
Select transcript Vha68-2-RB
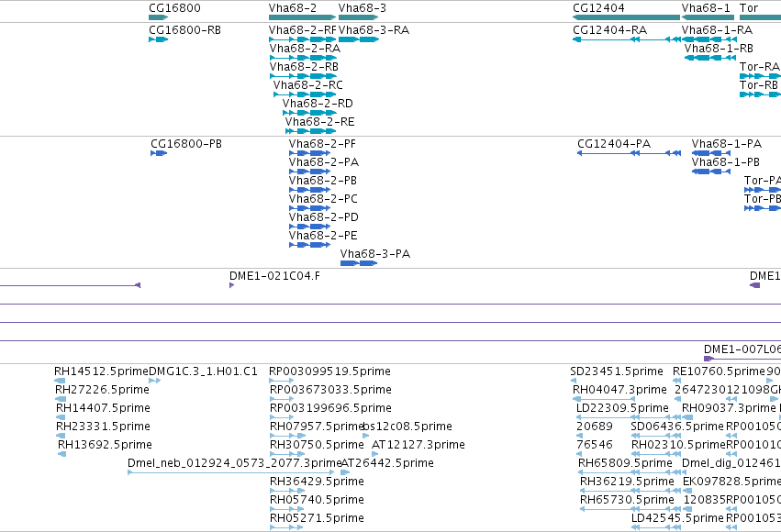304,67
